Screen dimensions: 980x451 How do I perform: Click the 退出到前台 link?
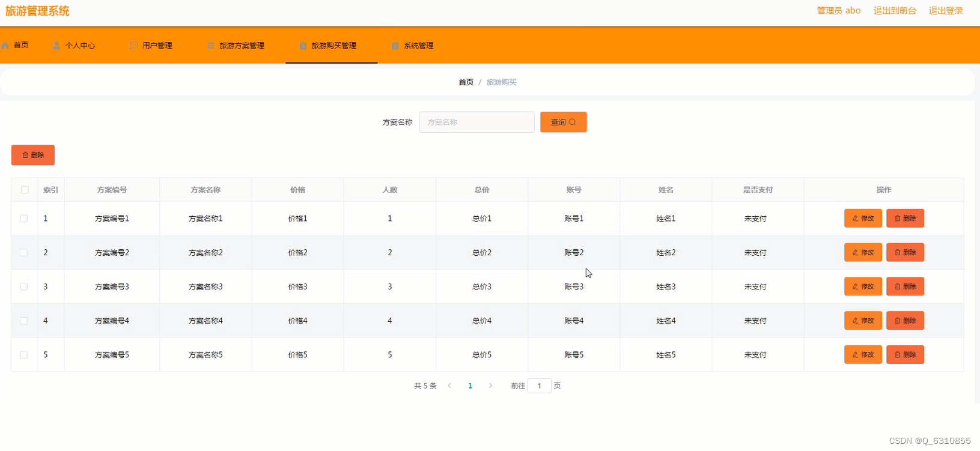(x=895, y=11)
